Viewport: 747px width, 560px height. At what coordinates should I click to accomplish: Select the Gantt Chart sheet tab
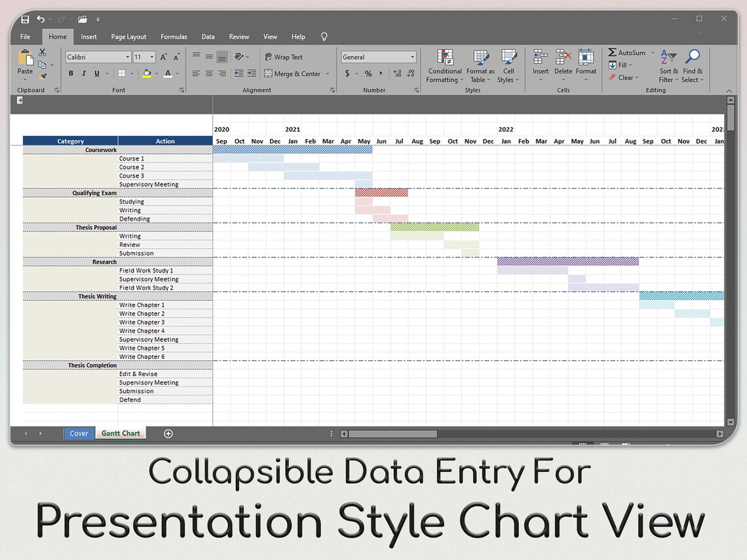(121, 434)
